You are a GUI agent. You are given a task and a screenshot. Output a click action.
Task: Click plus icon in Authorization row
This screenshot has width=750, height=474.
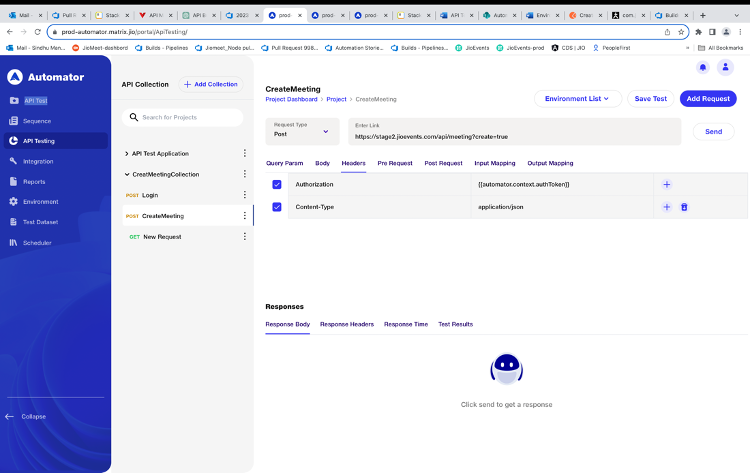[x=666, y=184]
